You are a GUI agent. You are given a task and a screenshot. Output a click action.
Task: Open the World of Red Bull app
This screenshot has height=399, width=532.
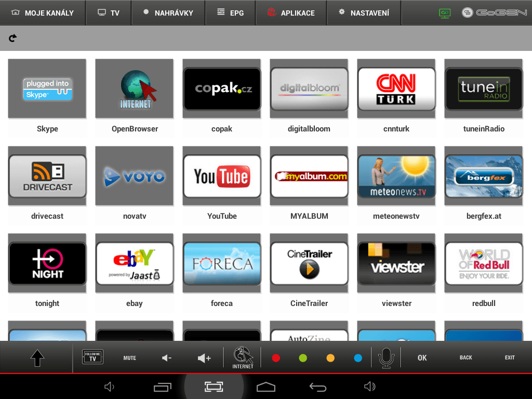(x=484, y=263)
